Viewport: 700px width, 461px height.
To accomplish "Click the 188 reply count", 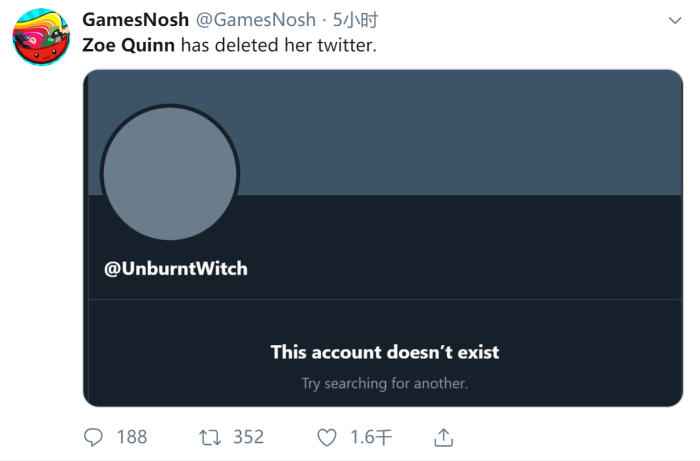I will [x=131, y=437].
